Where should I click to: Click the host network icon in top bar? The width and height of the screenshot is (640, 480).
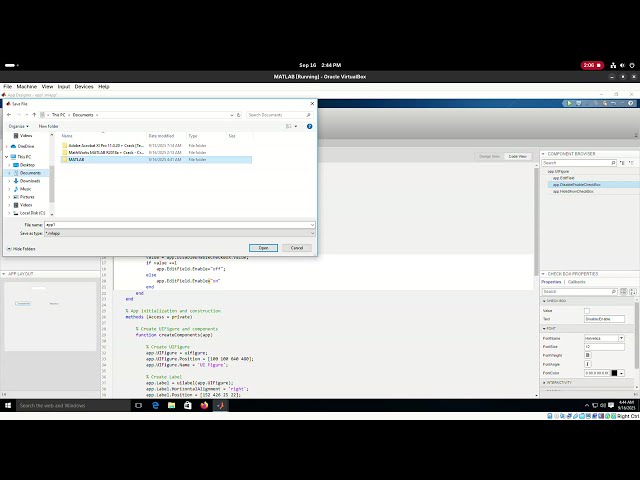pos(613,65)
